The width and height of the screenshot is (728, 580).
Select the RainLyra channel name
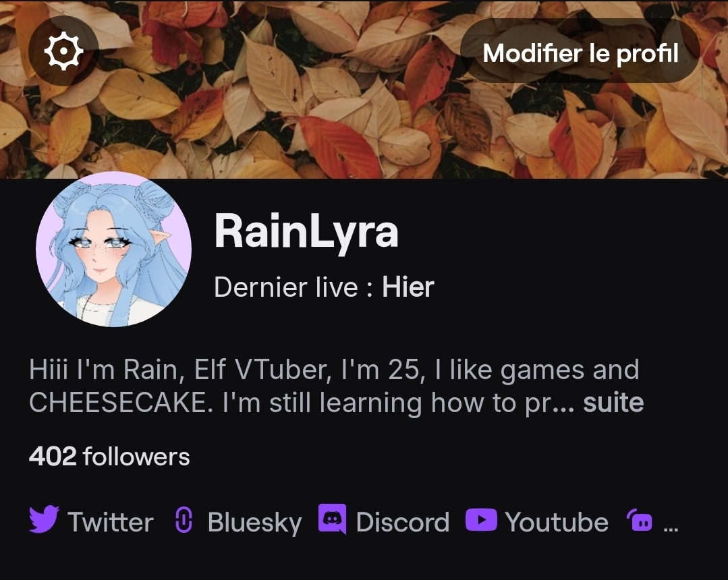pos(306,231)
